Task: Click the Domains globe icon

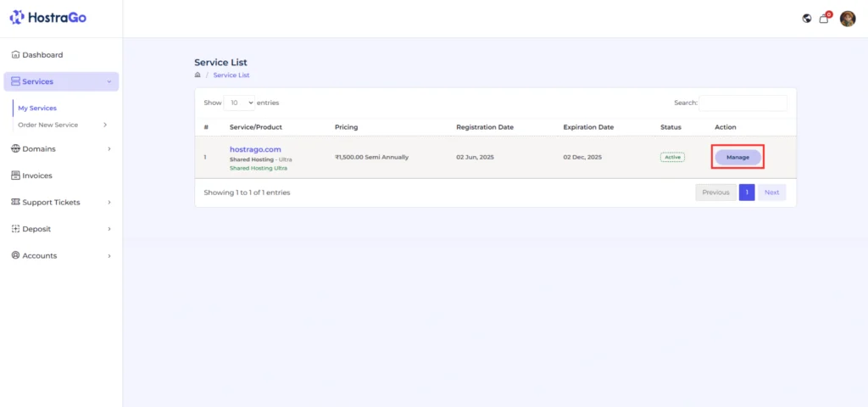Action: (15, 149)
